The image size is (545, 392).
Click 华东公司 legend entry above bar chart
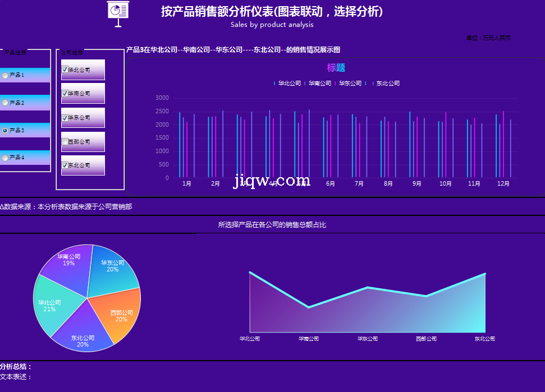click(349, 84)
